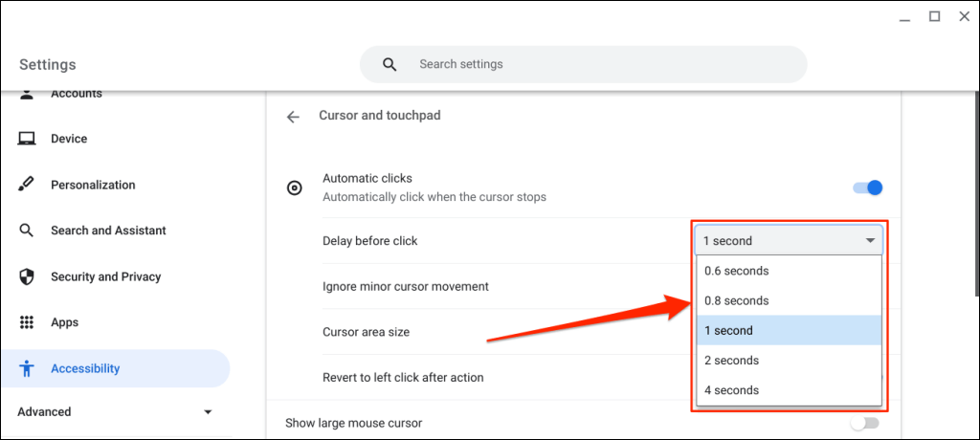Disable the Automatic clicks toggle

point(867,187)
